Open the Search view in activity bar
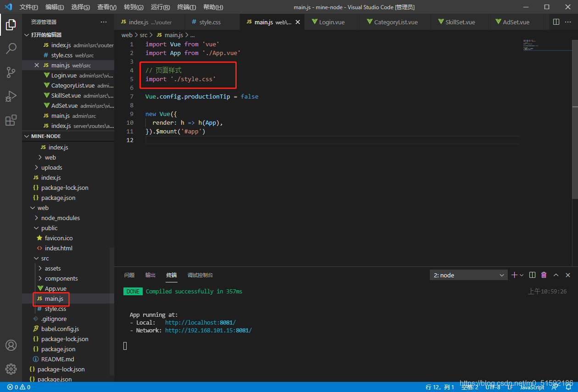The width and height of the screenshot is (578, 392). [11, 48]
